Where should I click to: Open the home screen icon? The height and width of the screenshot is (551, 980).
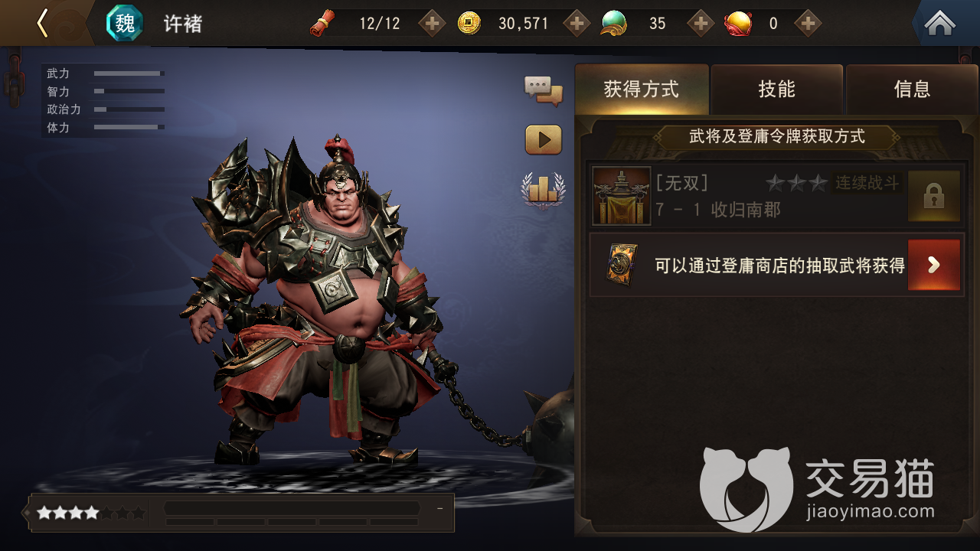(939, 24)
